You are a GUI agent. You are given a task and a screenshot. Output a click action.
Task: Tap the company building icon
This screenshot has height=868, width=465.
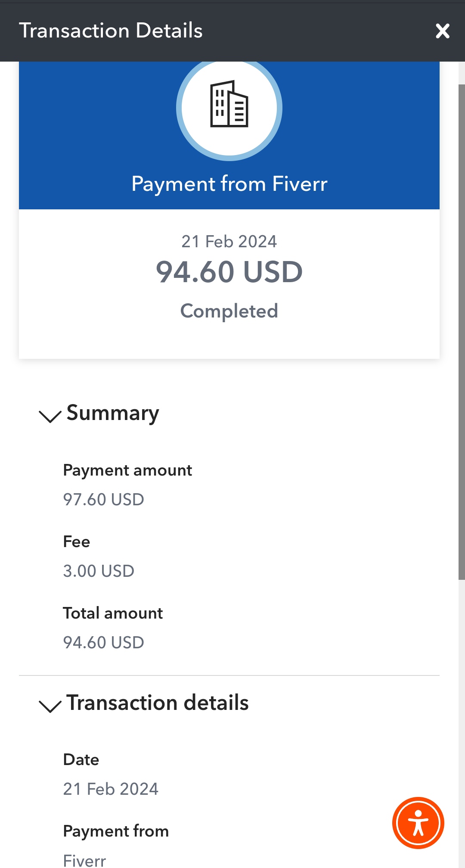tap(229, 105)
